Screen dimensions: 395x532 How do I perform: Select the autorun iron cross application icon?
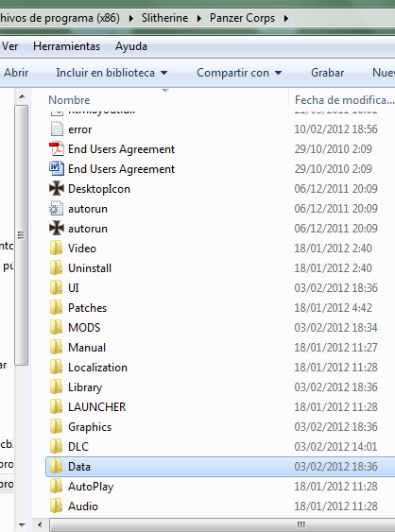point(57,229)
